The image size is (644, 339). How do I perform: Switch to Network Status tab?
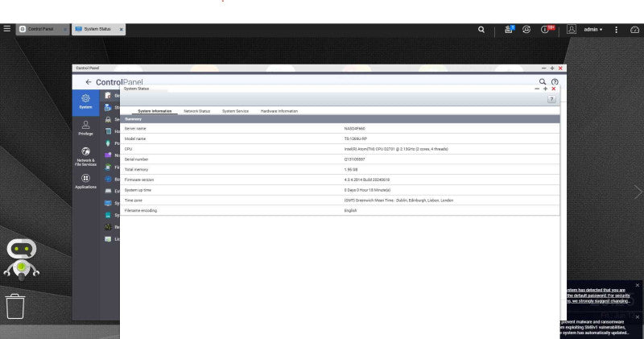[196, 111]
